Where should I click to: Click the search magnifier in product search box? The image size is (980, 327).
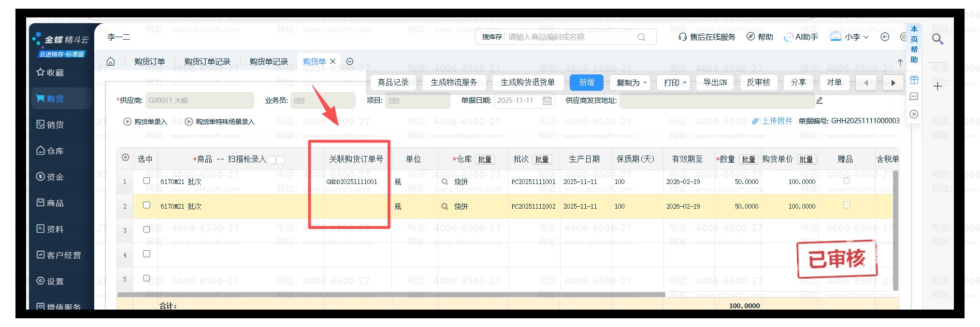click(641, 37)
